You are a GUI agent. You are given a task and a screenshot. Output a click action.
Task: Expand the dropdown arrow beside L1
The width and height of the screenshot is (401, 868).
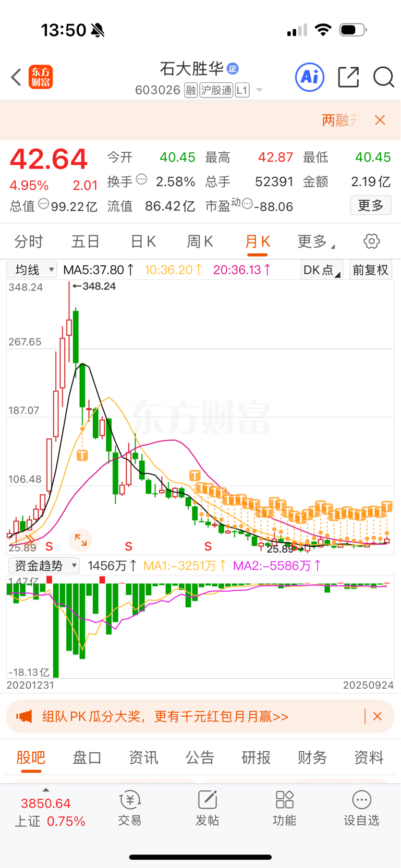(x=259, y=90)
